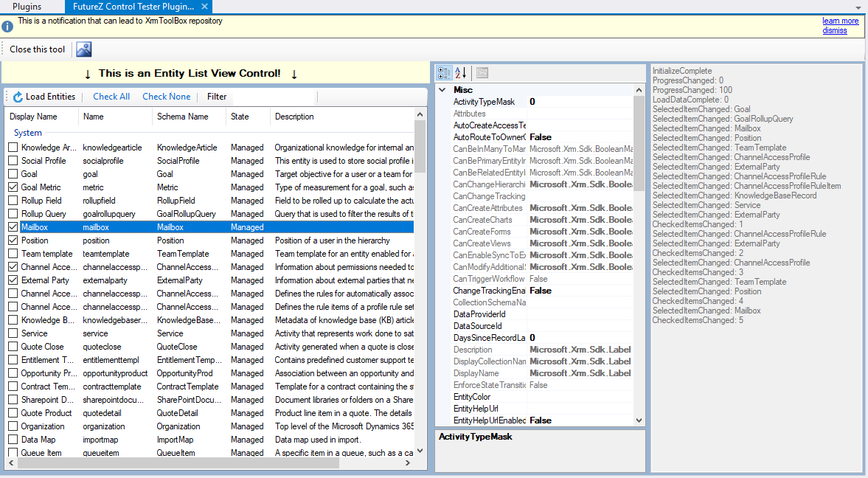
Task: Open the tab list dropdown arrow
Action: [x=858, y=8]
